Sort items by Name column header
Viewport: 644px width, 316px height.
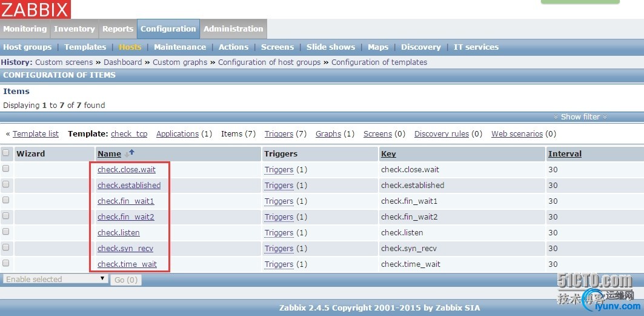pyautogui.click(x=109, y=153)
